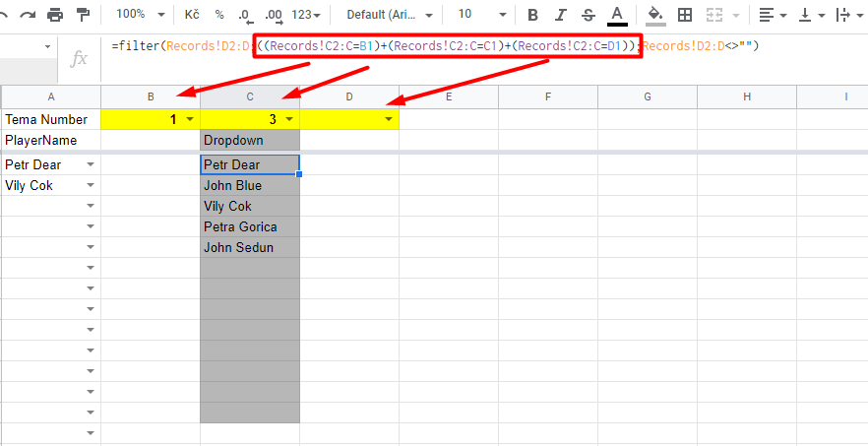Open the borders tool
Viewport: 868px width, 446px height.
pos(685,16)
